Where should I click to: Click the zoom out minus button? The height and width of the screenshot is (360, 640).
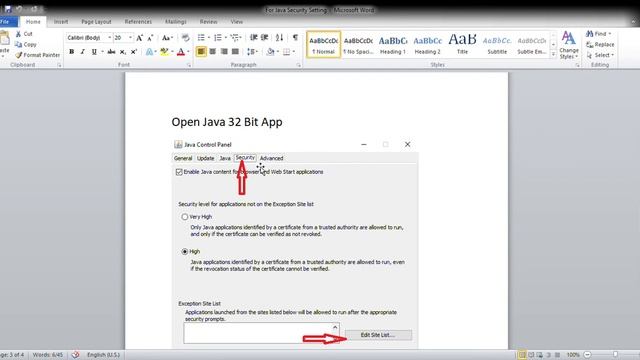pyautogui.click(x=587, y=355)
